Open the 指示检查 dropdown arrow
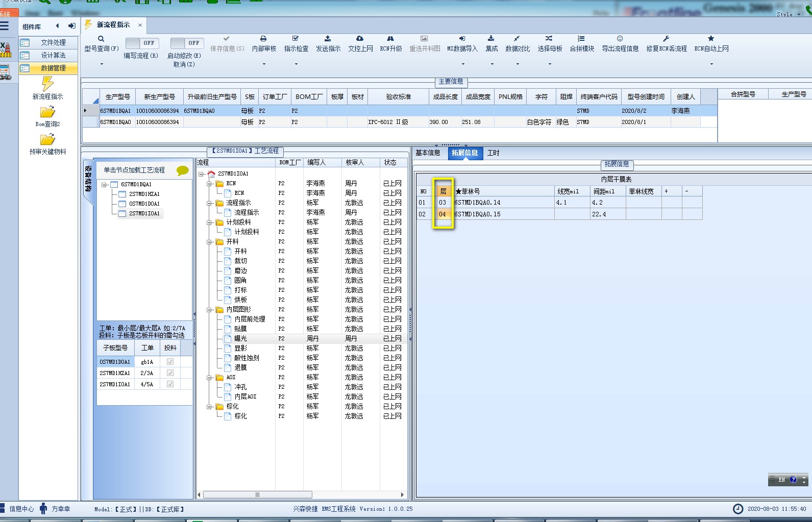812x522 pixels. click(296, 64)
